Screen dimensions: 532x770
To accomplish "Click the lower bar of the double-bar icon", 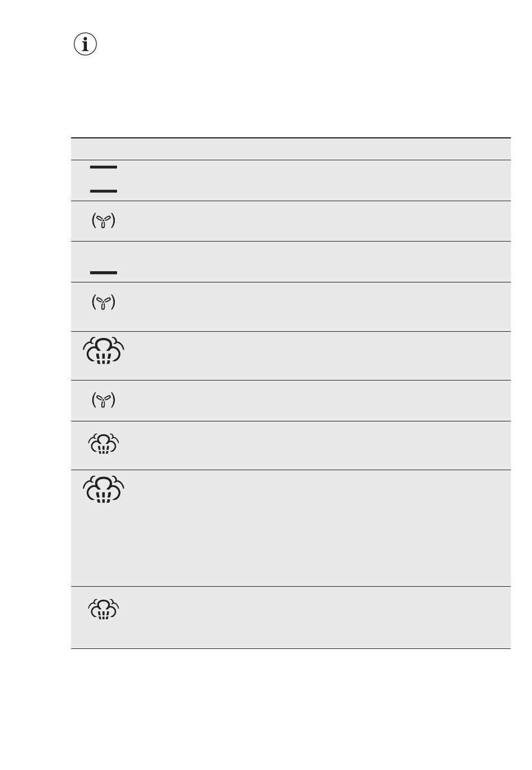I will click(x=104, y=191).
